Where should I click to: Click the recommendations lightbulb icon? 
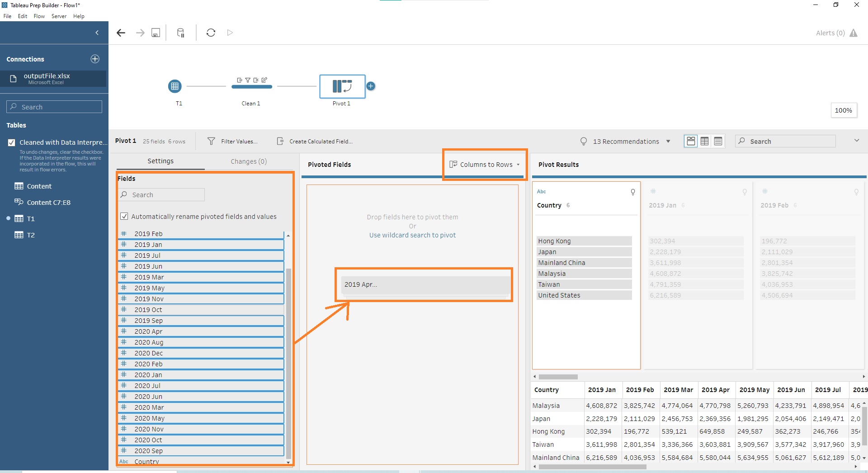(584, 142)
